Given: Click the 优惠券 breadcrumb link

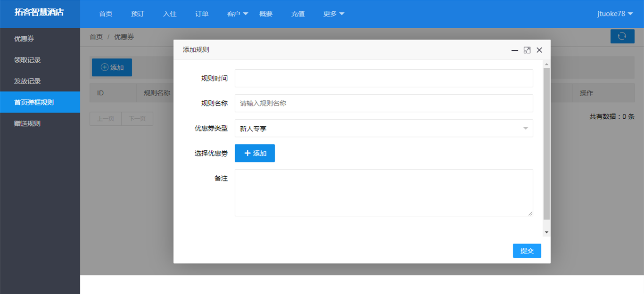Looking at the screenshot, I should (124, 37).
